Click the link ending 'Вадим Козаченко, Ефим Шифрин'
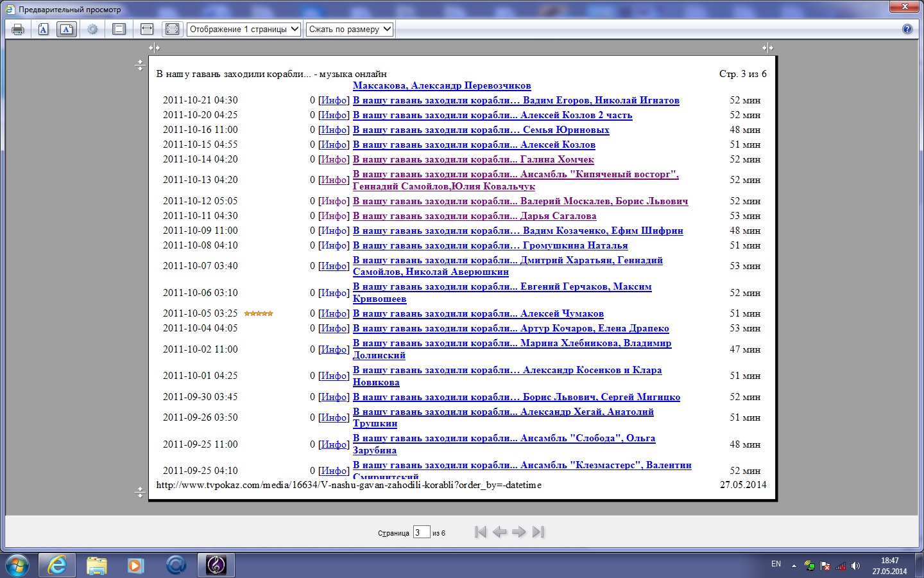This screenshot has width=924, height=578. point(518,231)
